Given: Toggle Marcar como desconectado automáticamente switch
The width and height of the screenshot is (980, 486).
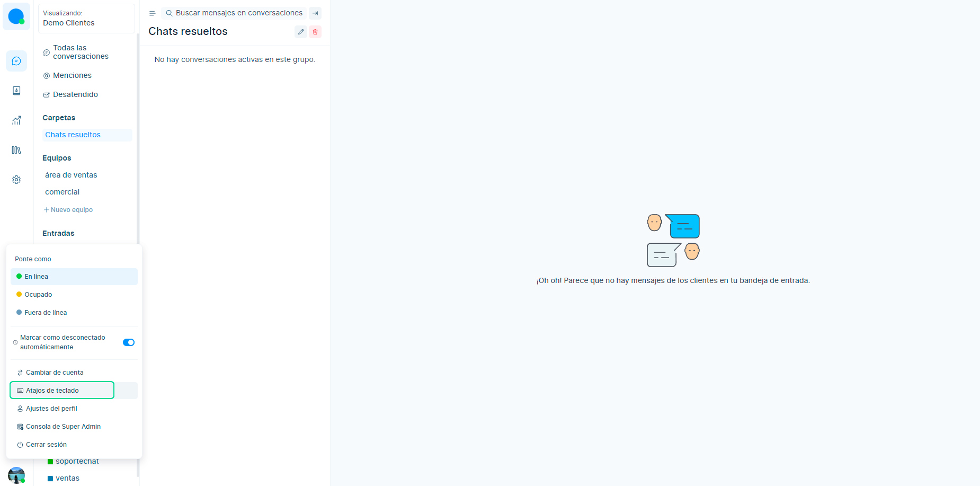Looking at the screenshot, I should coord(129,342).
